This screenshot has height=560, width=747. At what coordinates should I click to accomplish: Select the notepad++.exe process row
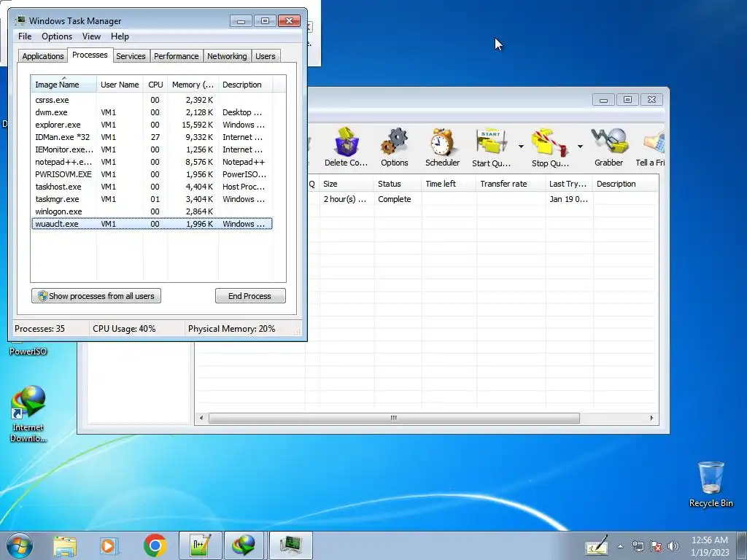tap(152, 162)
